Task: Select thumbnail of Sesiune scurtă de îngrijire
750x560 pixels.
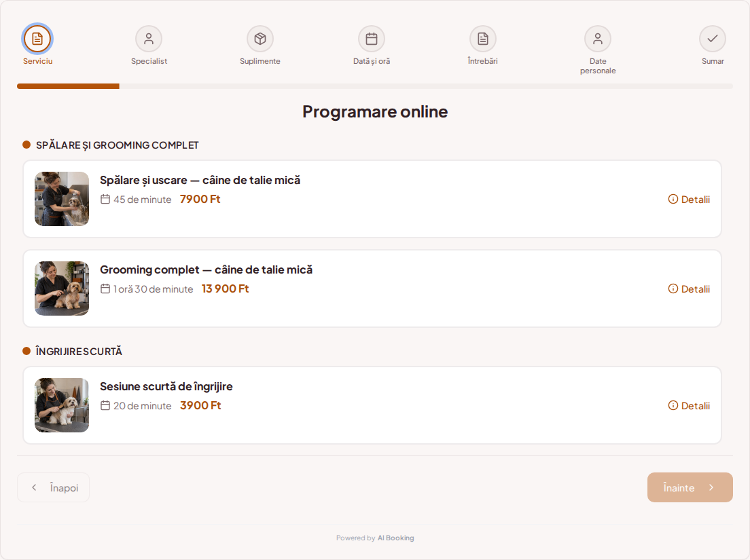Action: tap(62, 405)
